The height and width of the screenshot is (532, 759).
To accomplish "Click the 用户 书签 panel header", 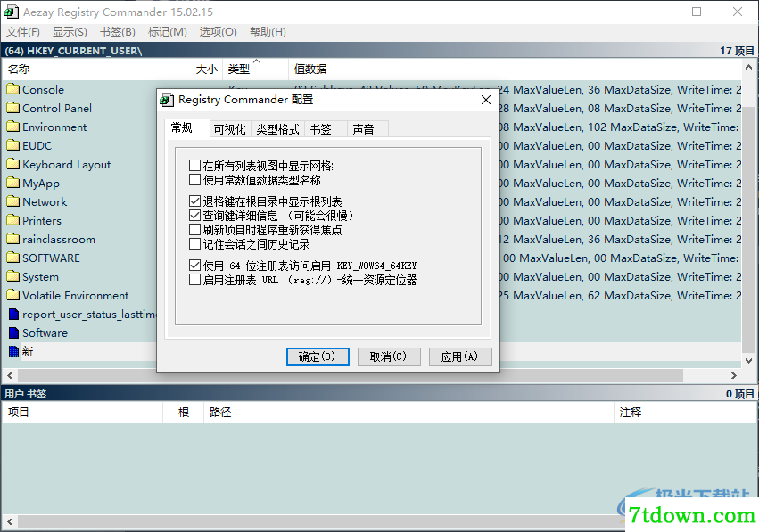I will point(379,394).
